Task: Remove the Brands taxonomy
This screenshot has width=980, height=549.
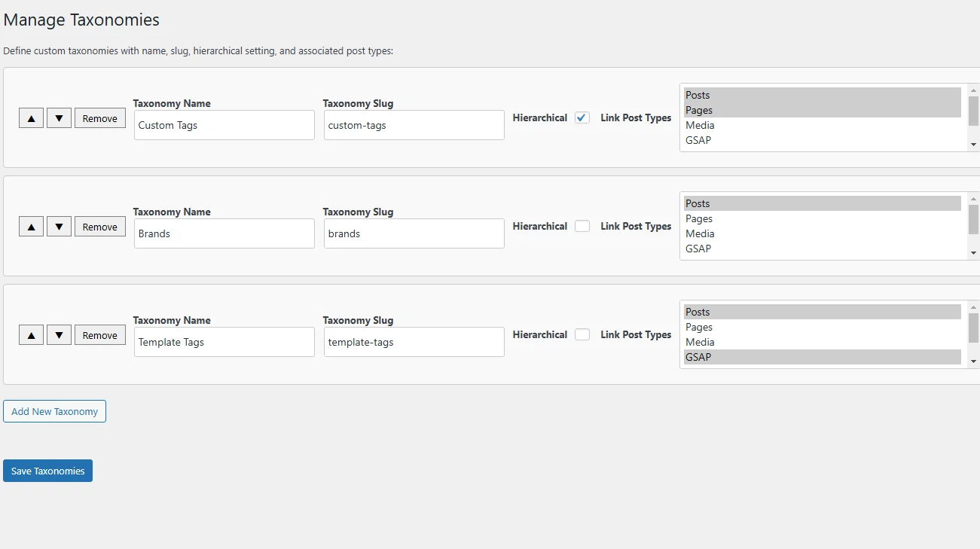Action: click(100, 227)
